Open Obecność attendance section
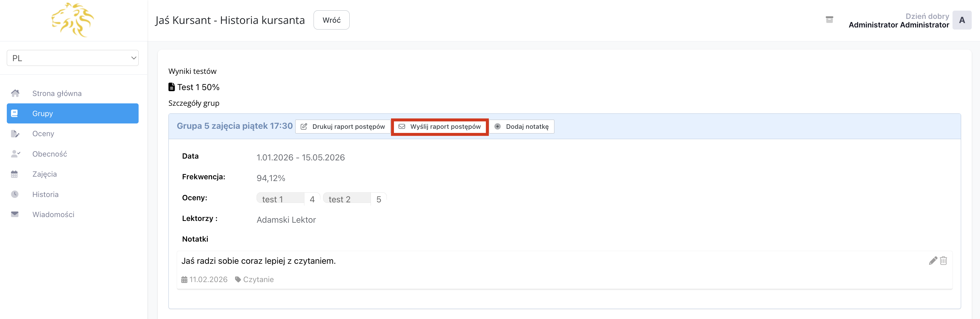 click(x=49, y=154)
